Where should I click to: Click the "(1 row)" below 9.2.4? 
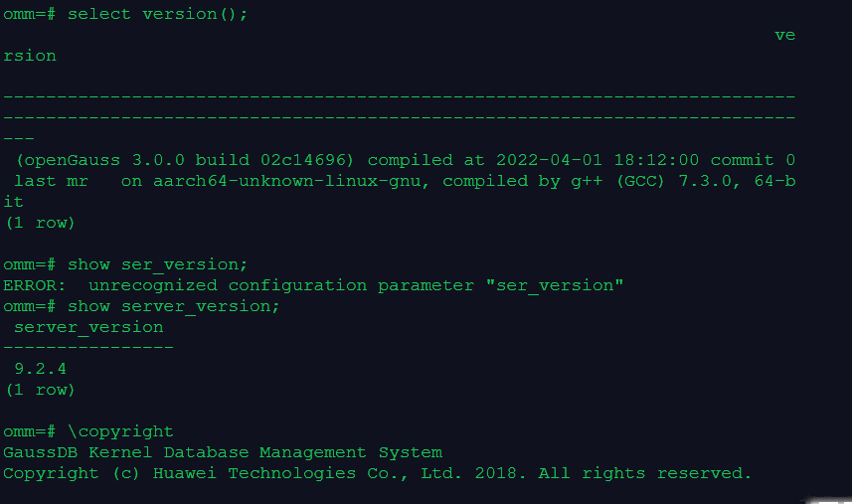[x=40, y=390]
